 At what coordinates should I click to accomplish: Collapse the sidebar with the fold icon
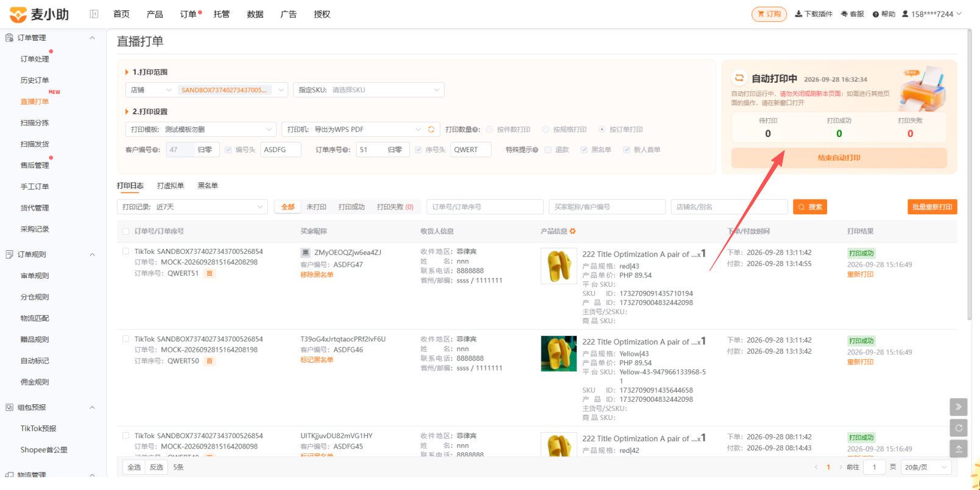[x=94, y=14]
